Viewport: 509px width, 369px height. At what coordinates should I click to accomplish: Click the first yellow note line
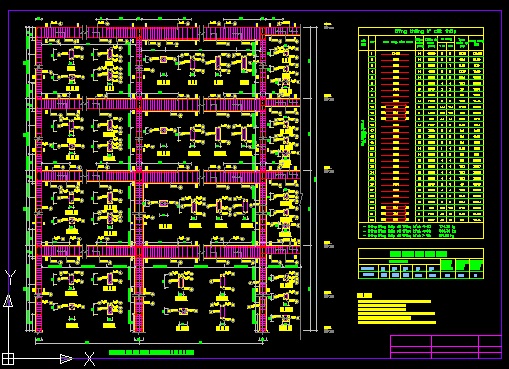pos(394,302)
